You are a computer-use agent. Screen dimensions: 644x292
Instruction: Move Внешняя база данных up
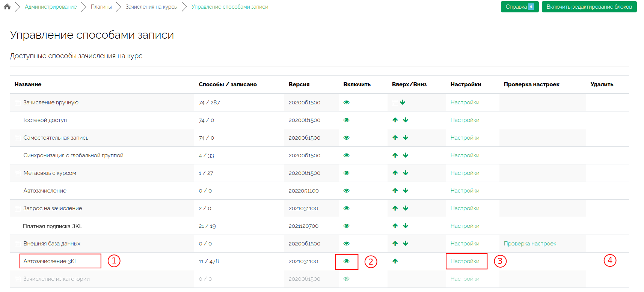(x=395, y=244)
